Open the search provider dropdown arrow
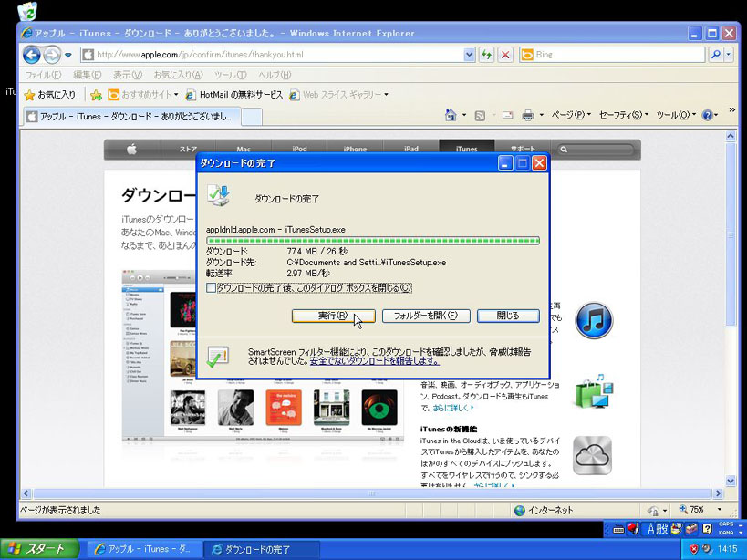The image size is (747, 560). click(729, 55)
